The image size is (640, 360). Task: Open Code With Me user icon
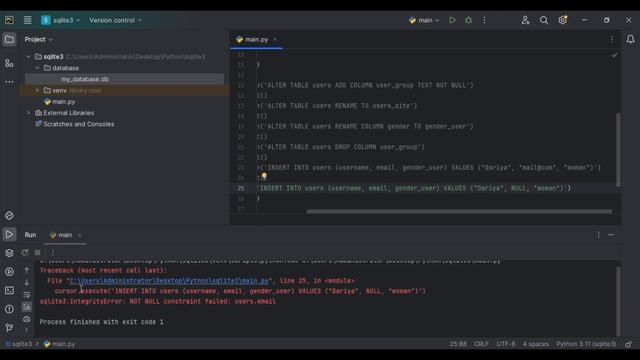click(525, 20)
